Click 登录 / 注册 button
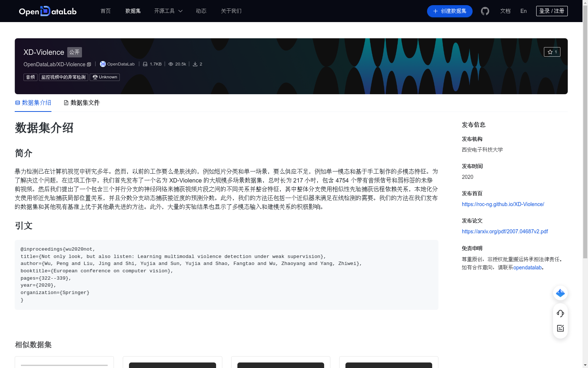Screen dimensions: 588x368 point(552,11)
